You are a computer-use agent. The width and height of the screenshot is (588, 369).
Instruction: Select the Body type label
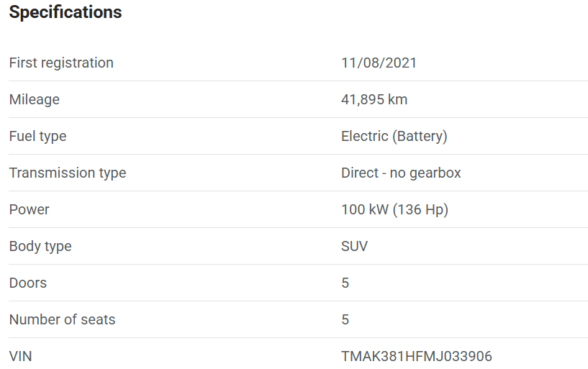(40, 247)
